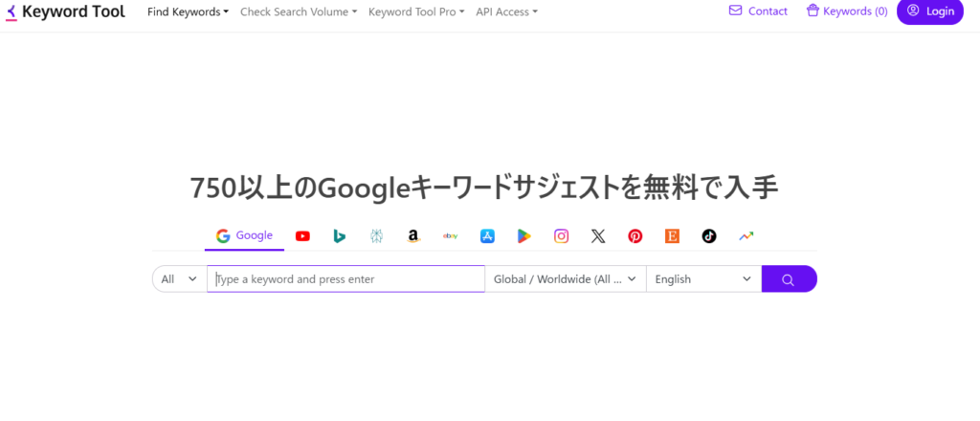Open the Google Trends tab icon
The width and height of the screenshot is (980, 421).
[x=746, y=236]
